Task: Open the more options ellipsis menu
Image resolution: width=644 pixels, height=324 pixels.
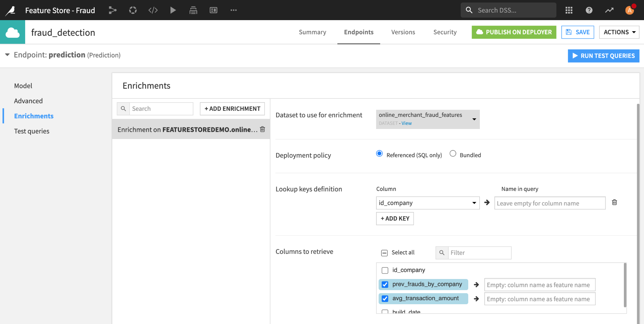Action: (233, 10)
